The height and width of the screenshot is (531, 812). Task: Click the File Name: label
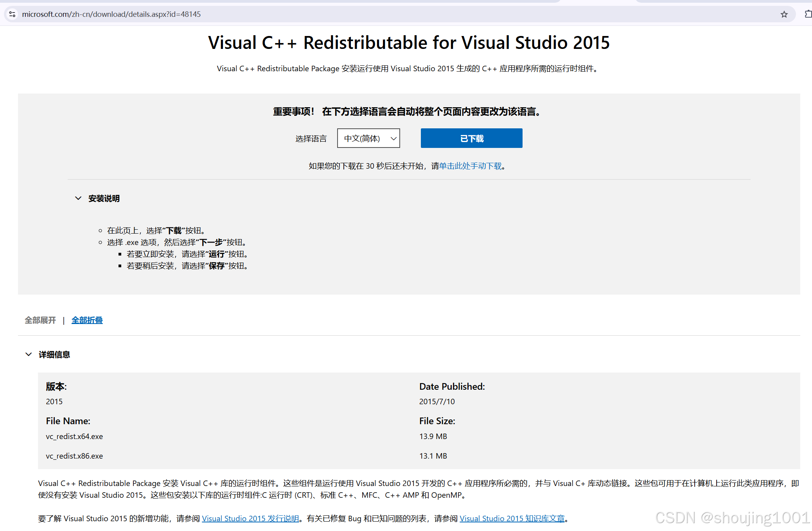pos(68,421)
